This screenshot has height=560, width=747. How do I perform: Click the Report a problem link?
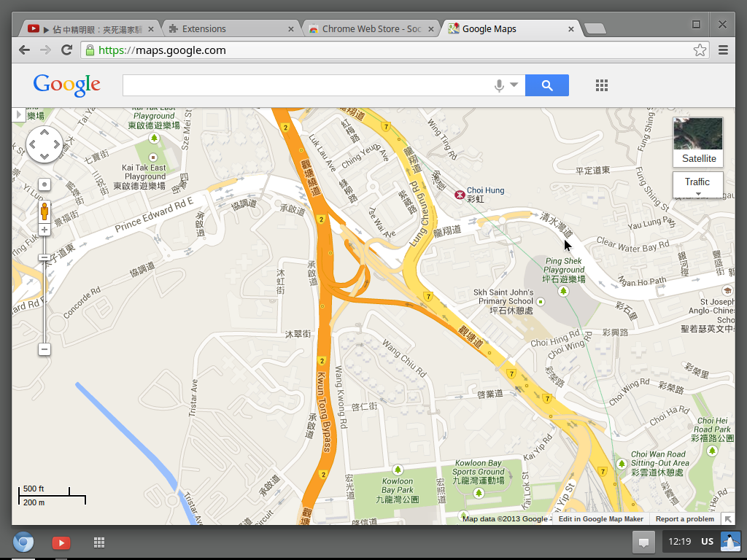[684, 519]
